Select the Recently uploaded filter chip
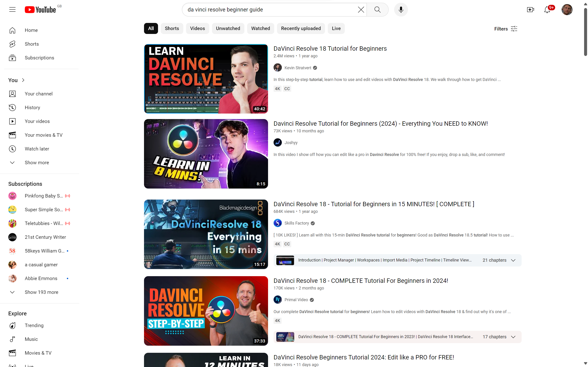The image size is (588, 367). point(301,28)
